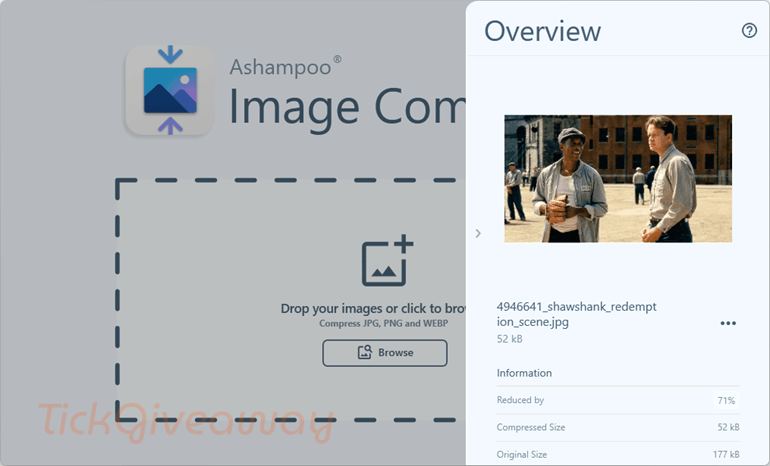Click the 177 kB original size value
770x466 pixels.
pyautogui.click(x=726, y=454)
